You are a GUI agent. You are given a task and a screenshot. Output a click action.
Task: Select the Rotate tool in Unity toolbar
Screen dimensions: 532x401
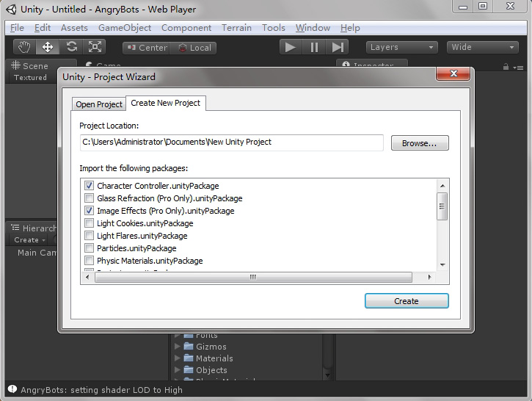pos(71,47)
